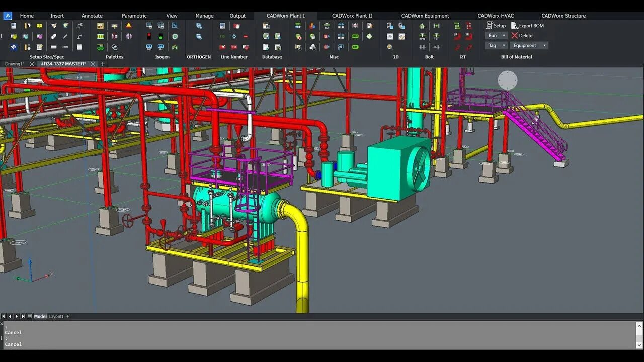Click the blue plus Line Number icon

pyautogui.click(x=234, y=36)
